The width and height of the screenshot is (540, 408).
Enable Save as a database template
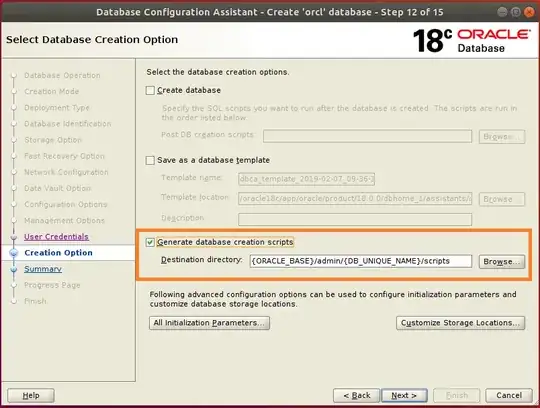(x=150, y=160)
